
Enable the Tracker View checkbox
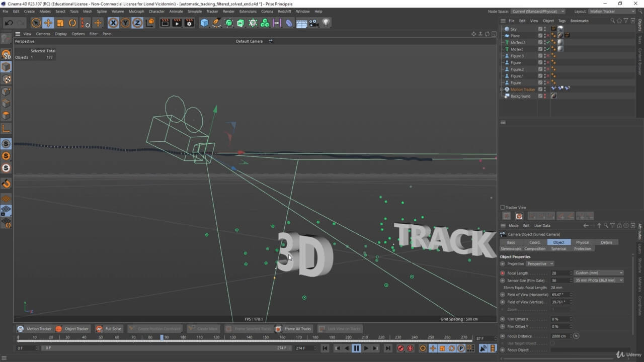pyautogui.click(x=503, y=207)
